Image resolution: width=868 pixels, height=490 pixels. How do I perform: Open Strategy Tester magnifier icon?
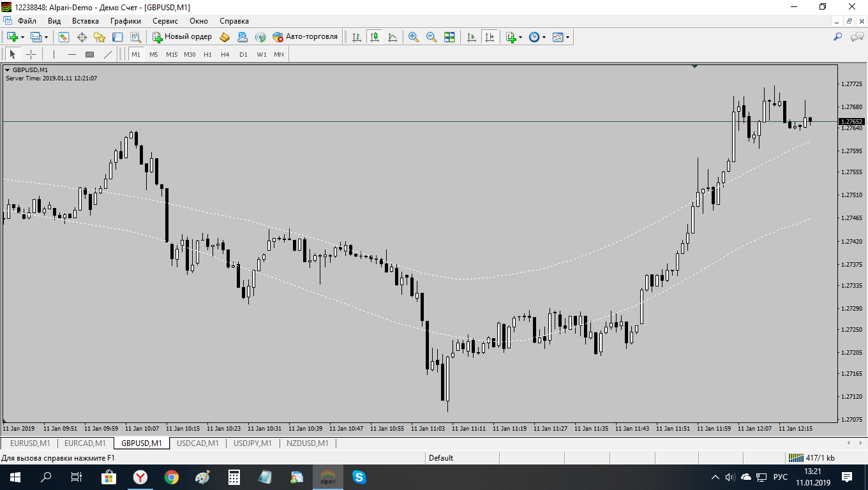[135, 37]
